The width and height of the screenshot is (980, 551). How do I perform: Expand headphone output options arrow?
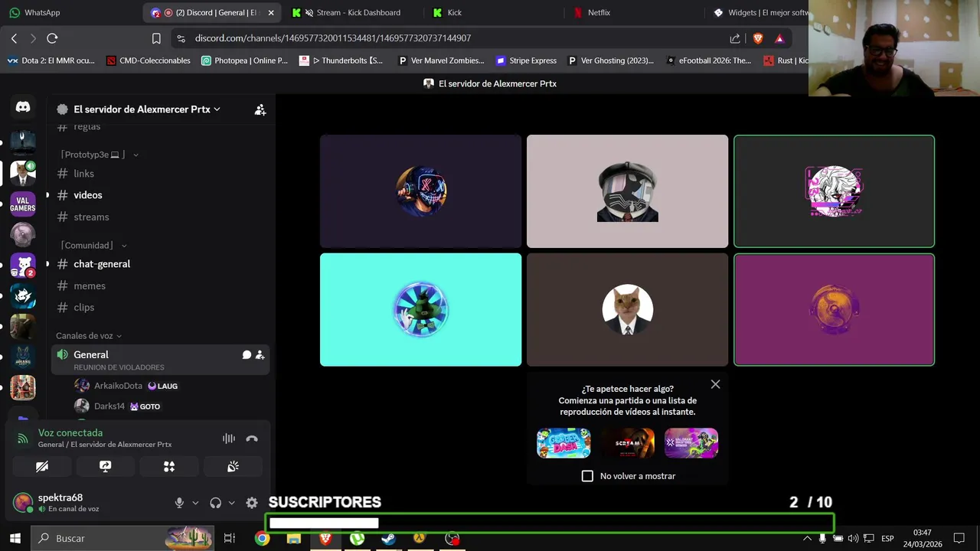pyautogui.click(x=231, y=503)
